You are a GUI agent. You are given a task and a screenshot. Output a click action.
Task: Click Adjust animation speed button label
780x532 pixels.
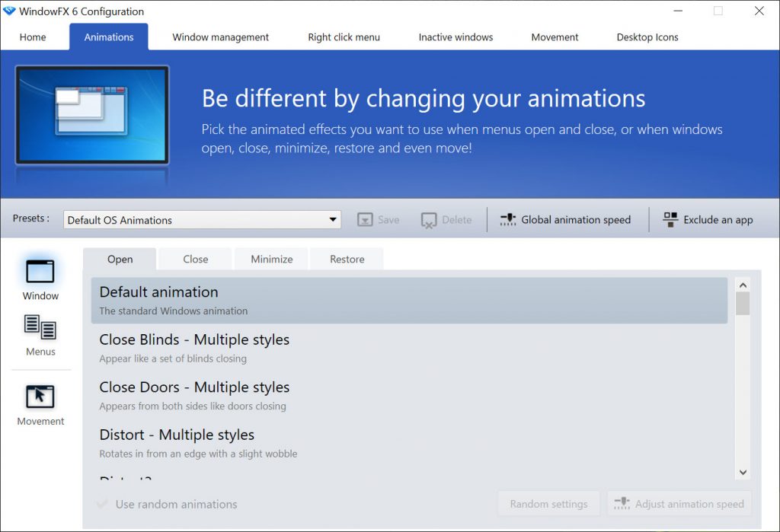[x=689, y=504]
